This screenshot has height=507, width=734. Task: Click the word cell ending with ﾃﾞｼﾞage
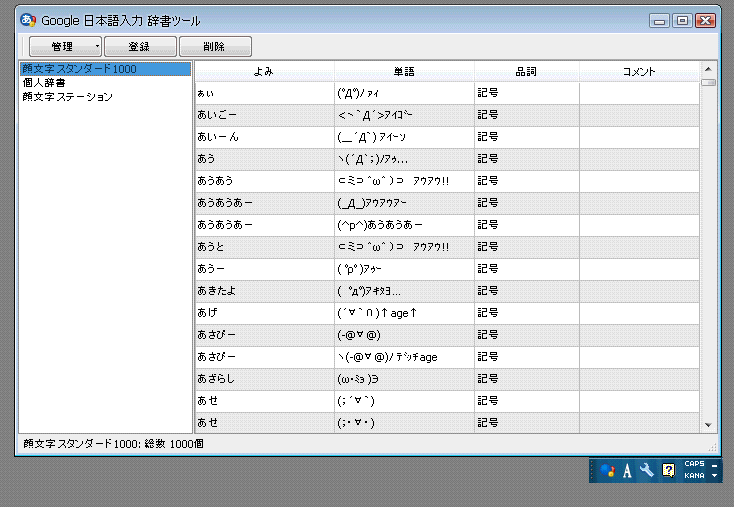coord(404,357)
